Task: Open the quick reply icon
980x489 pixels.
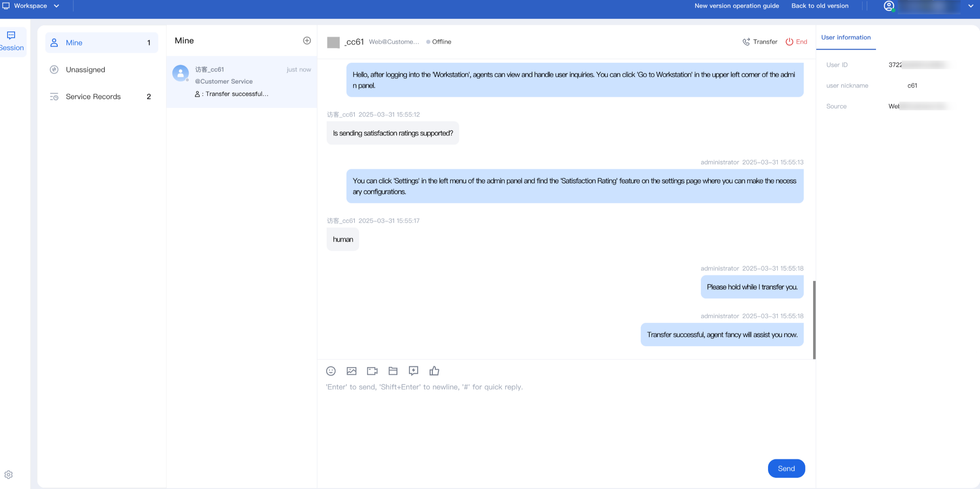Action: (413, 371)
